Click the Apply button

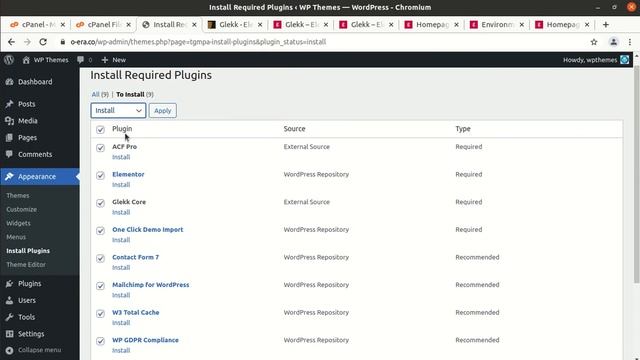click(162, 111)
